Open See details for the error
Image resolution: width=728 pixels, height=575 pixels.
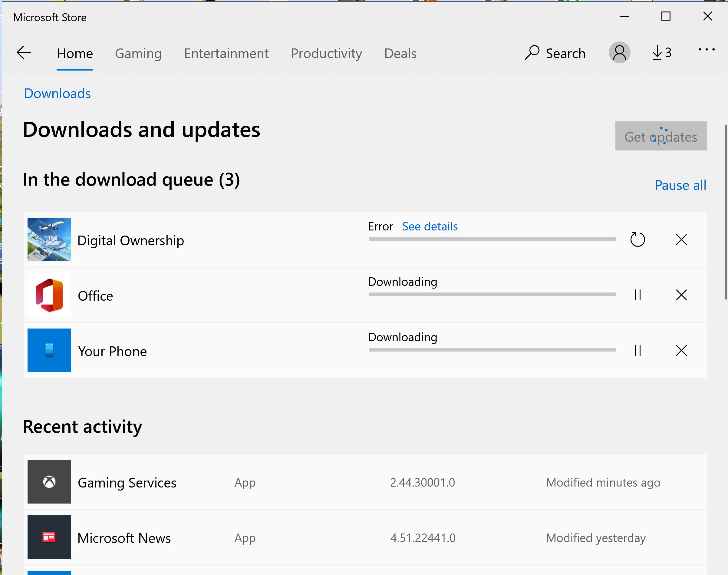(430, 226)
